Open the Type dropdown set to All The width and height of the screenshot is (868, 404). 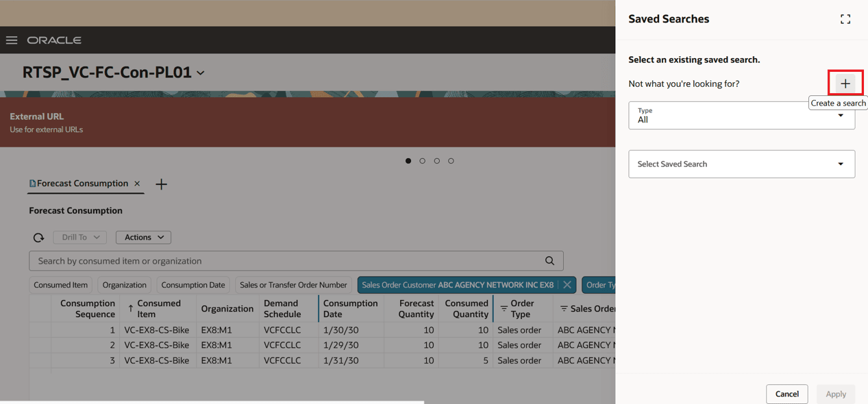point(742,116)
